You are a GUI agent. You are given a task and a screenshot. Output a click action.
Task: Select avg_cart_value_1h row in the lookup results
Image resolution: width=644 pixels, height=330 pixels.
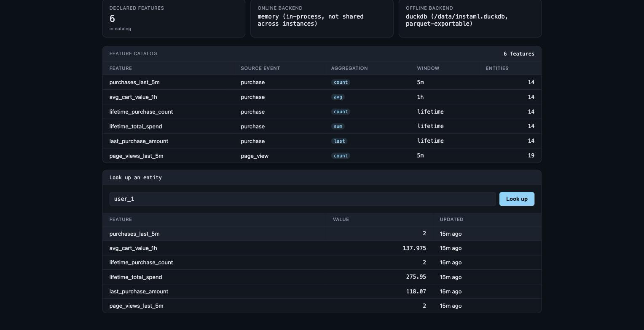322,248
